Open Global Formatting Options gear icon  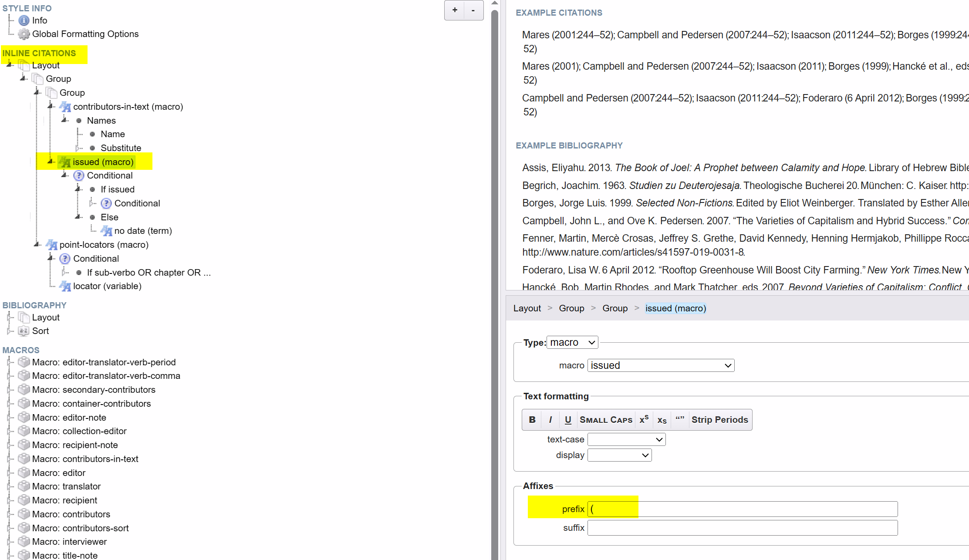[x=24, y=34]
